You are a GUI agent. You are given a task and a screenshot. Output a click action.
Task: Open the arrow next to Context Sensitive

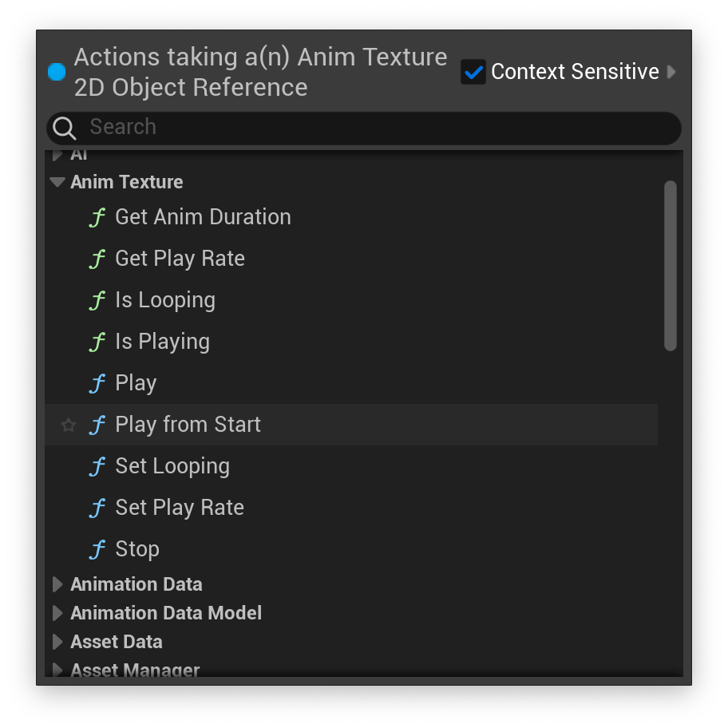671,72
